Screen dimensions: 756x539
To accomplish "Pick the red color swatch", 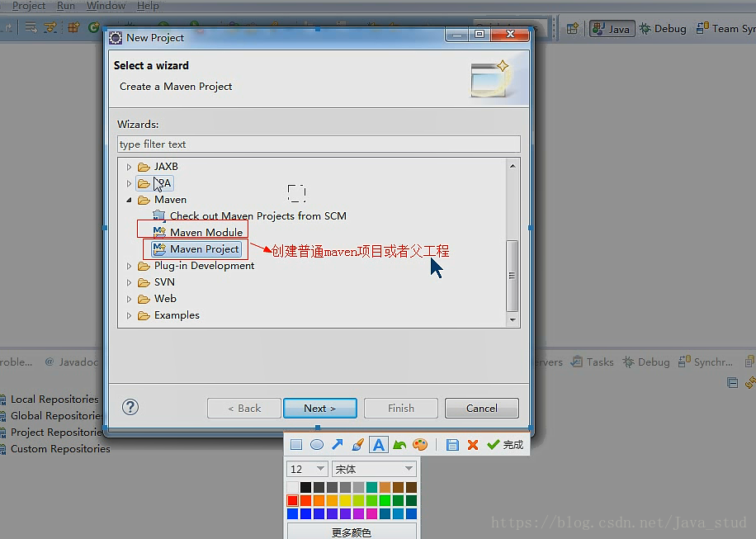I will tap(293, 500).
